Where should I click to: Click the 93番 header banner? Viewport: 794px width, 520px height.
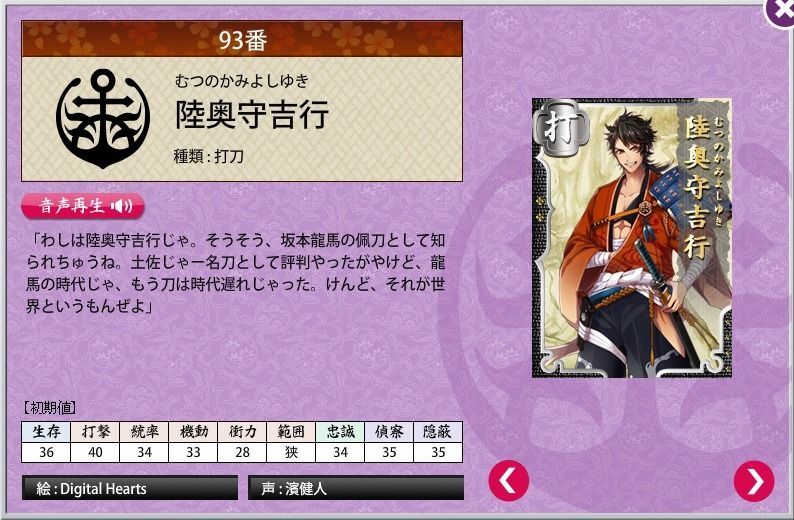click(x=242, y=39)
